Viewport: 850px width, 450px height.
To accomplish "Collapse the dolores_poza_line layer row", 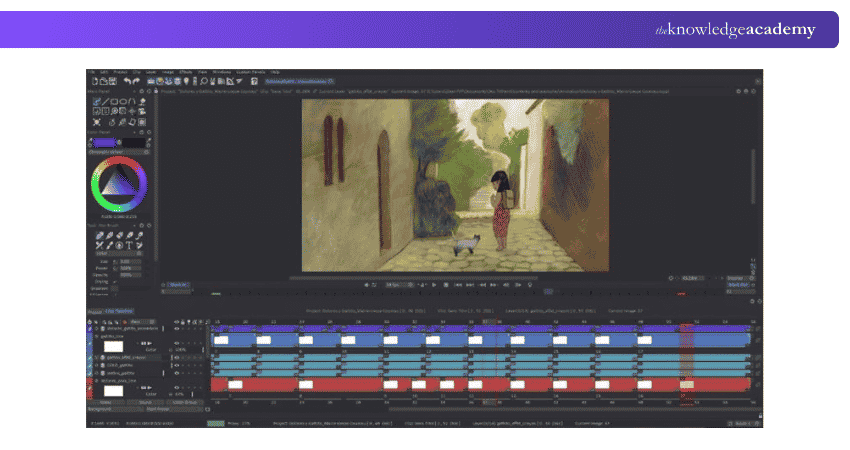I will click(96, 381).
